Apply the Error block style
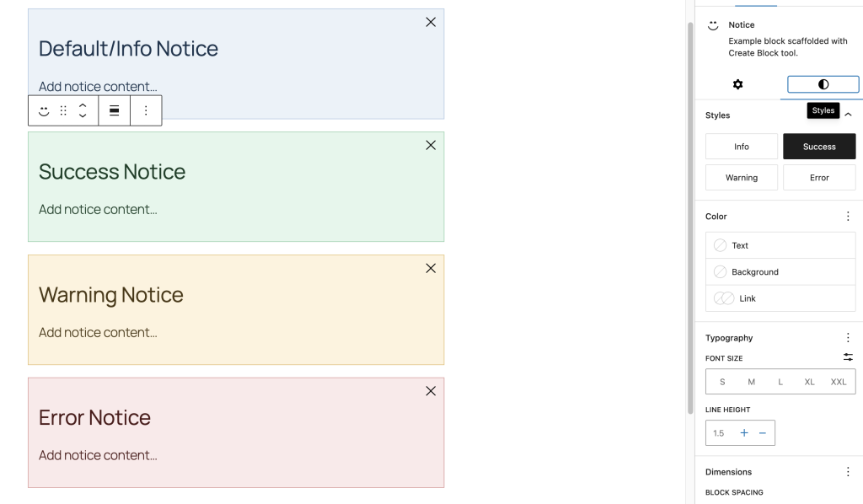Screen dimensions: 863x504 (818, 177)
